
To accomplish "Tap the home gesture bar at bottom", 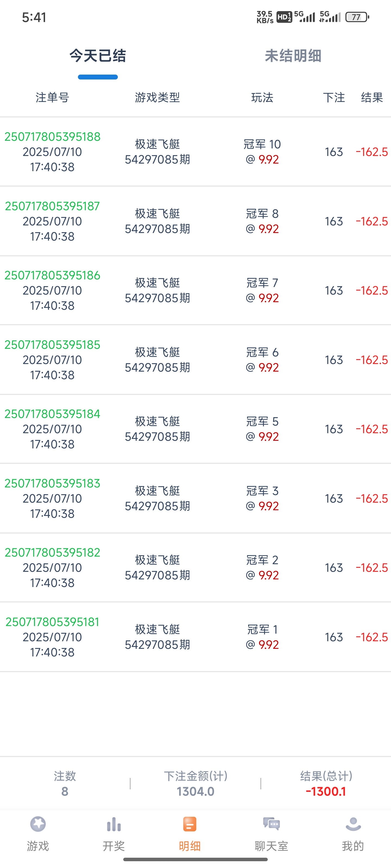I will (196, 860).
